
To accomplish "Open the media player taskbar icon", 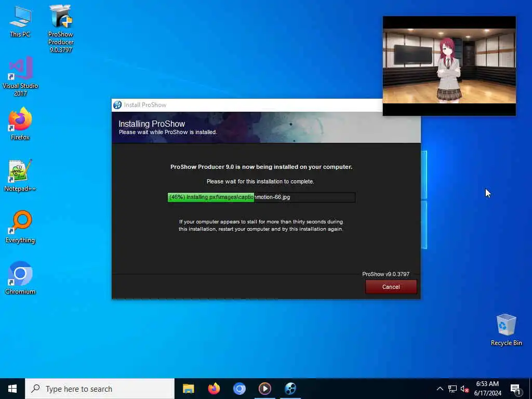I will 264,389.
